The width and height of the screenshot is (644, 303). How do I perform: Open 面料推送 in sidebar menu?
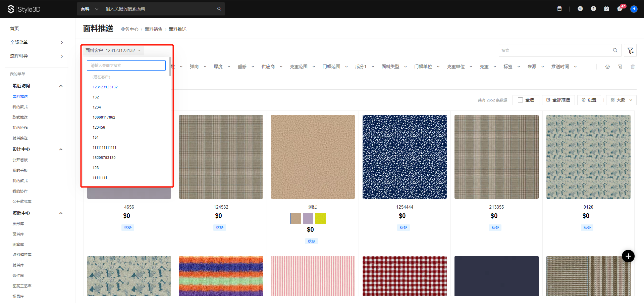pyautogui.click(x=20, y=96)
